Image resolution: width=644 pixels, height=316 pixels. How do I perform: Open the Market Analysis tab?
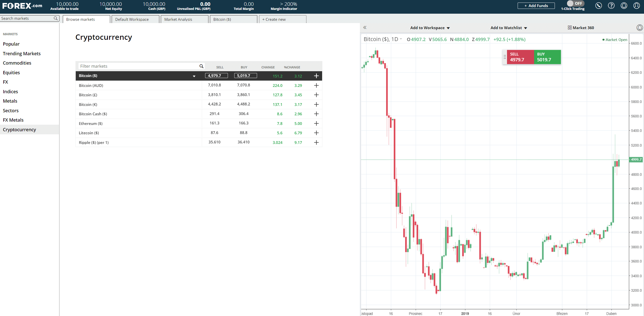coord(178,19)
